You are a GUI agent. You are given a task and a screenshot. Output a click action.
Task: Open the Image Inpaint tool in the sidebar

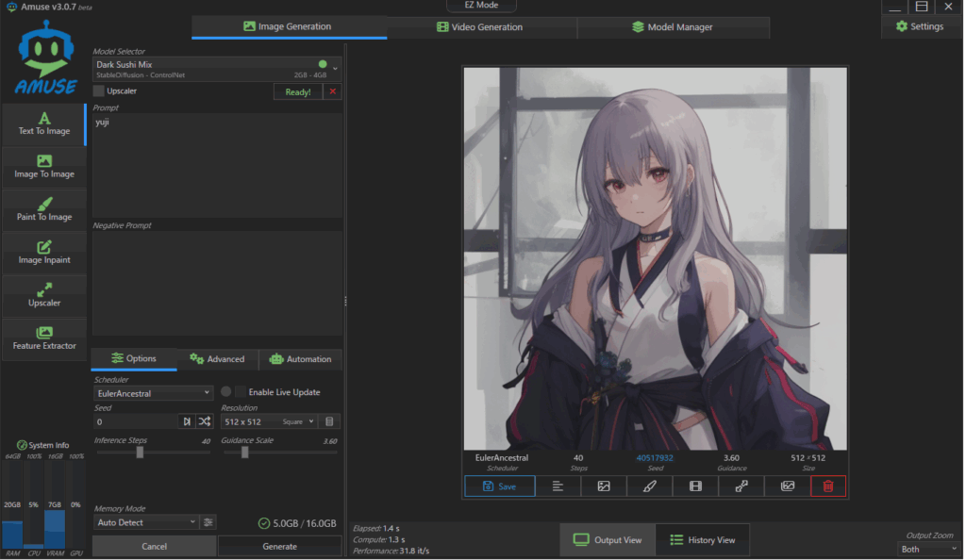44,252
